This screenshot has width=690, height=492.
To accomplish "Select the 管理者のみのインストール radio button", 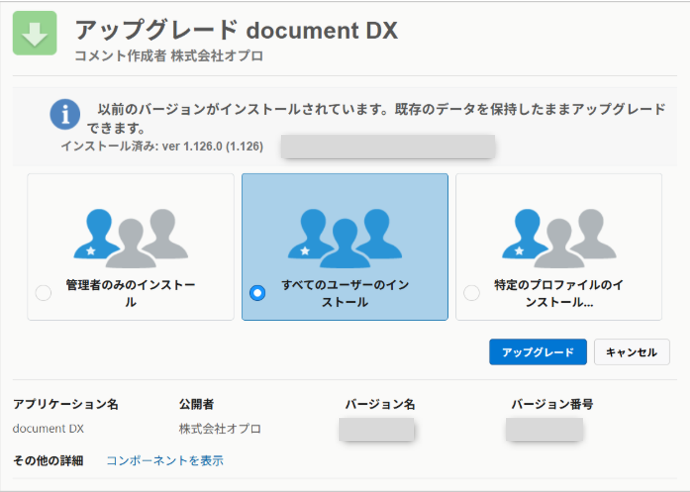I will coord(43,293).
